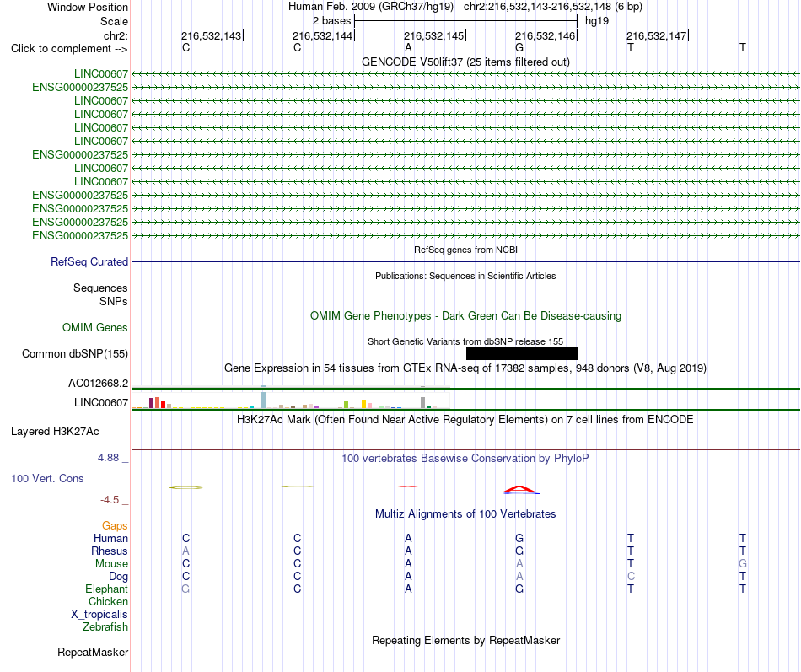801x672 pixels.
Task: Open the LINC00607 GTEx tissue bar chart
Action: pos(291,401)
